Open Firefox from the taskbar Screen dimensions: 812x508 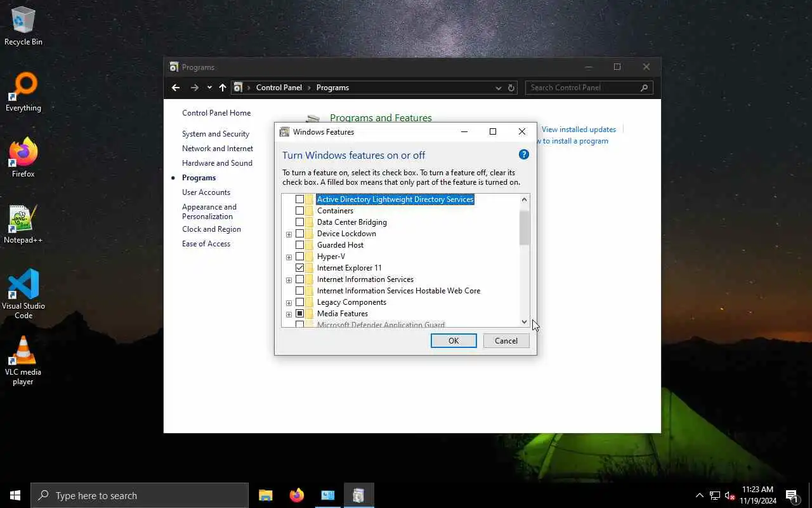[296, 495]
